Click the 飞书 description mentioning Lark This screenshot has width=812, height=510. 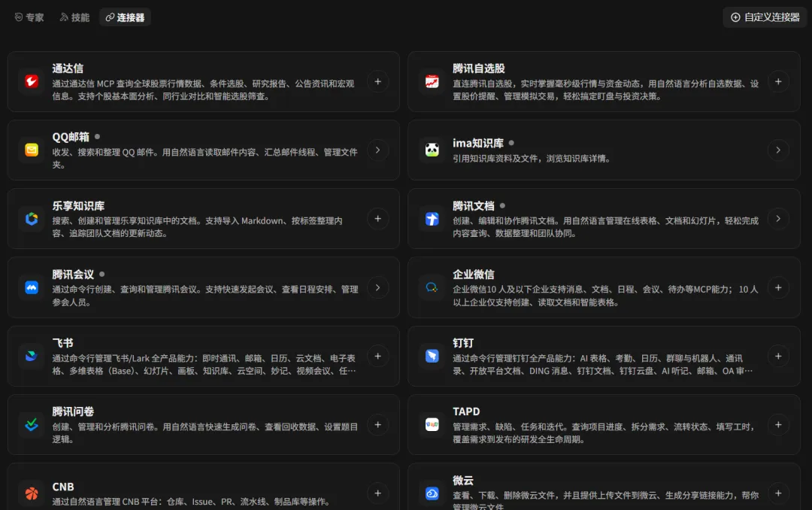[x=204, y=364]
